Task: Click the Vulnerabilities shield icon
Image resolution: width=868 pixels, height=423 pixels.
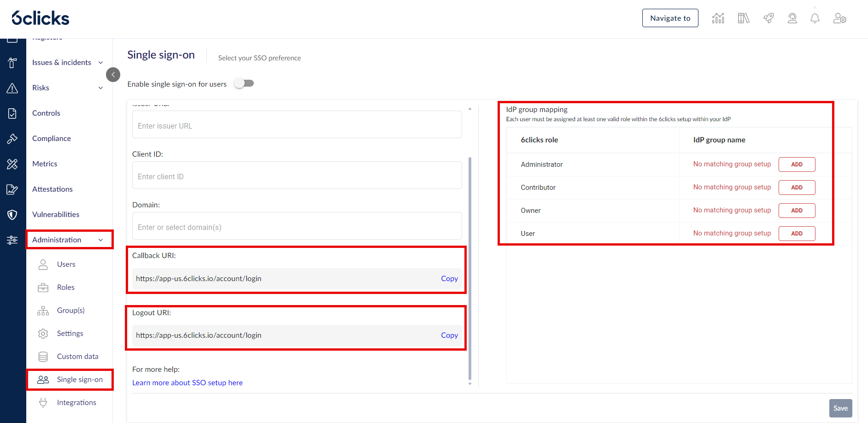Action: click(12, 215)
